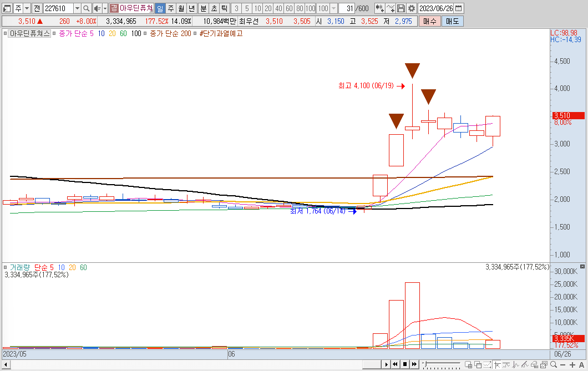Click the eraser tool icon
Screen dimensions: 588x371
tap(534, 365)
